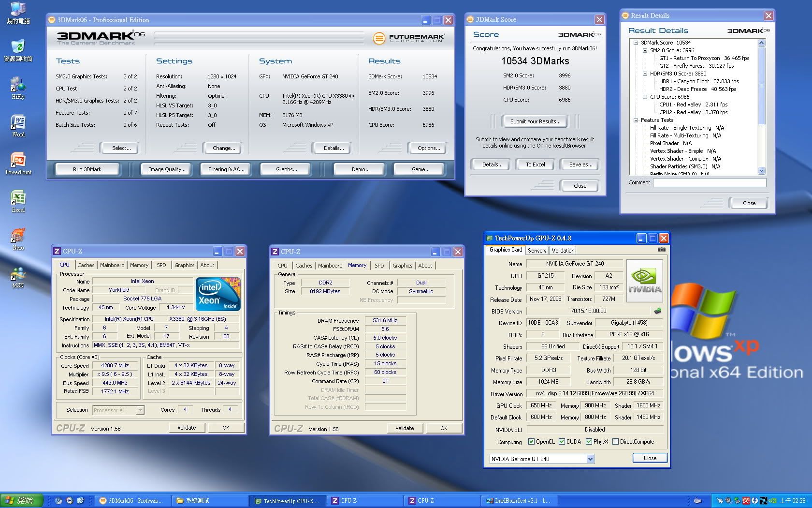Switch to the Validation tab in GPU-Z
Viewport: 812px width, 508px height.
[563, 250]
